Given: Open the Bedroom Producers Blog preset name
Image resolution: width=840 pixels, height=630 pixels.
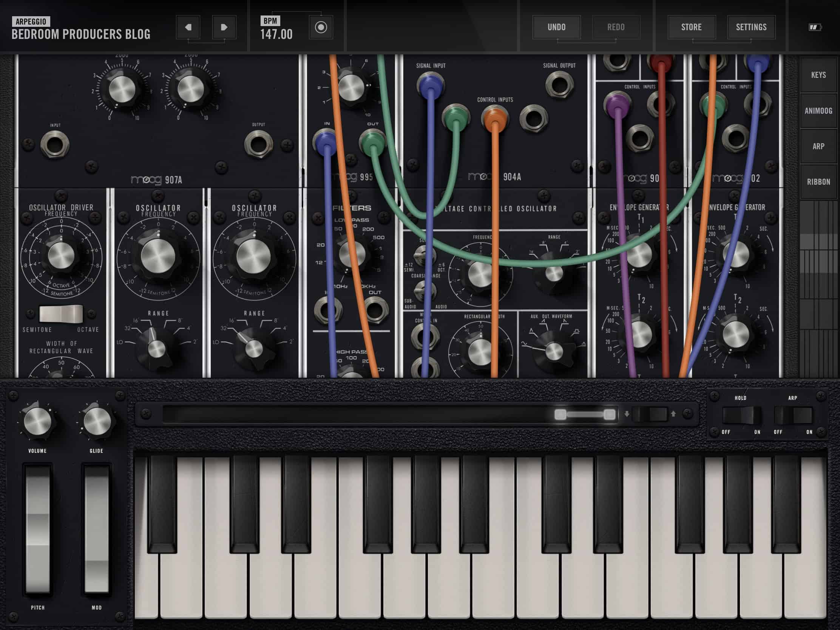Looking at the screenshot, I should point(81,34).
